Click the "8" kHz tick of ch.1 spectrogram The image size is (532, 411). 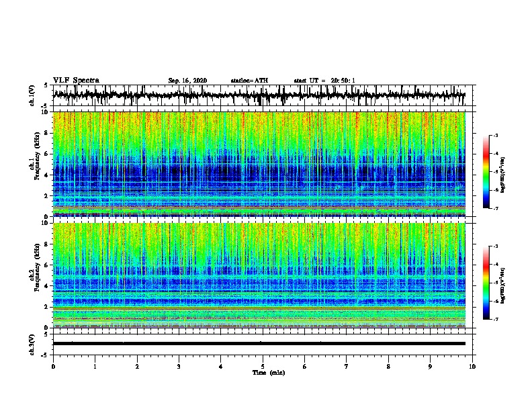pos(47,133)
